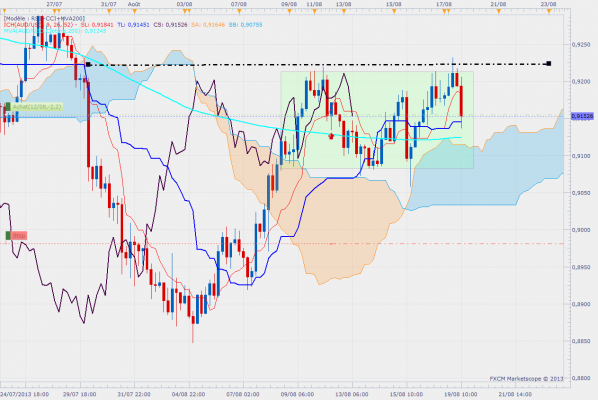Select the Achat(12/08,-2,2) order label
The width and height of the screenshot is (598, 400).
tap(37, 107)
